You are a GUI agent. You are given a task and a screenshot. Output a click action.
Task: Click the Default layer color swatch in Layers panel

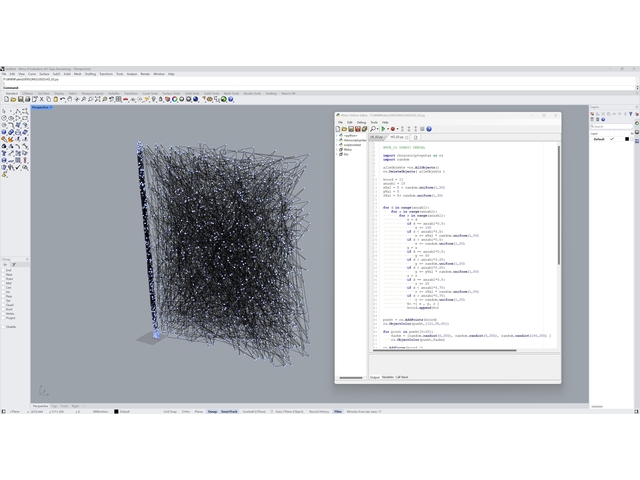click(627, 139)
